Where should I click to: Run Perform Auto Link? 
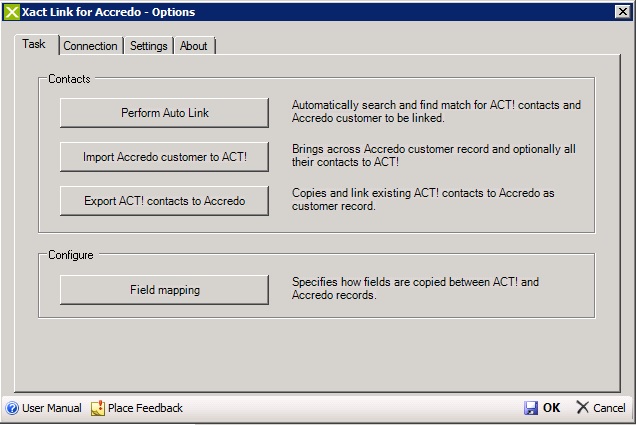pyautogui.click(x=164, y=113)
